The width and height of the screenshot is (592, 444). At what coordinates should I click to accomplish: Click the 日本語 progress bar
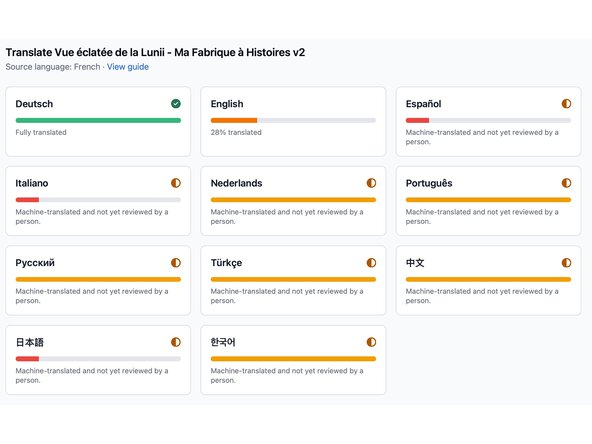pyautogui.click(x=98, y=359)
